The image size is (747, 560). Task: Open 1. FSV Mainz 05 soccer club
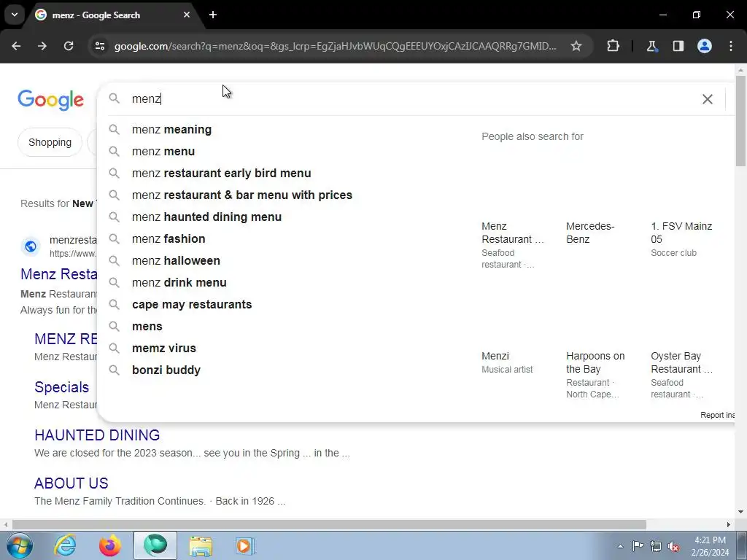point(681,239)
